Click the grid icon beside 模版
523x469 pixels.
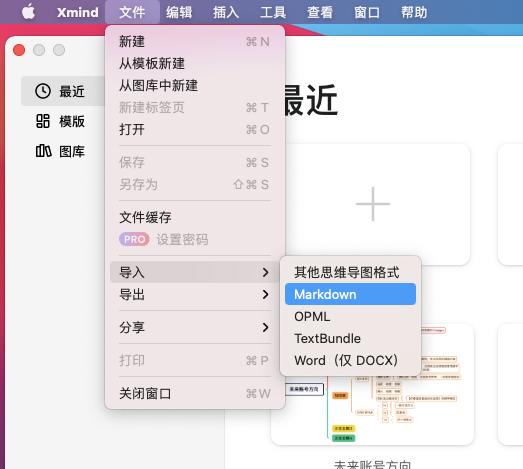pos(43,121)
